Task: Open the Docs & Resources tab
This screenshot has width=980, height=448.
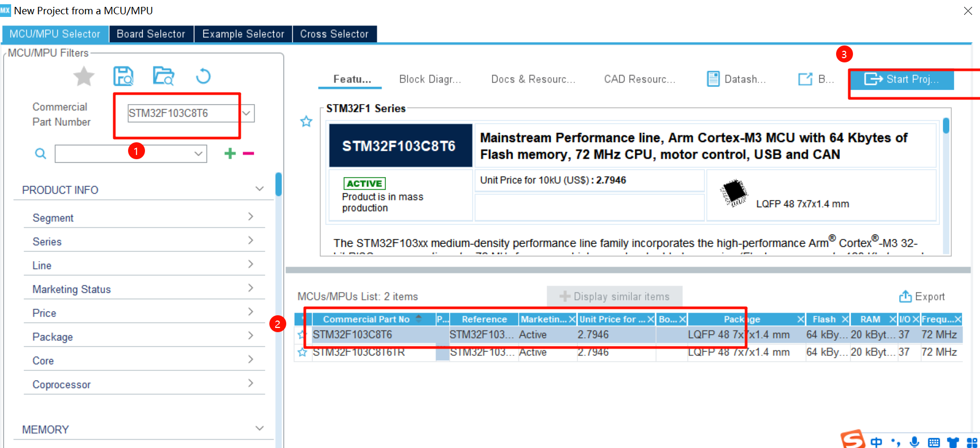Action: [x=533, y=79]
